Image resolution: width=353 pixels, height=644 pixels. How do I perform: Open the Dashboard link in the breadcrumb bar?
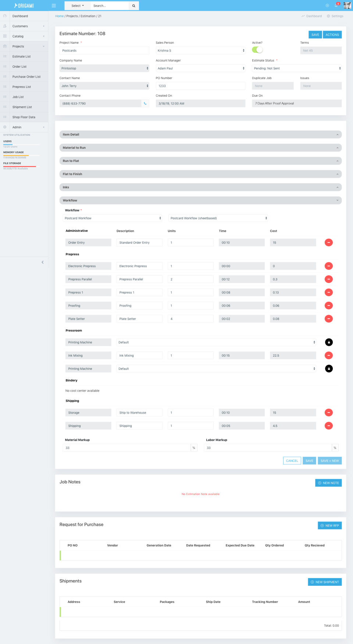coord(311,16)
